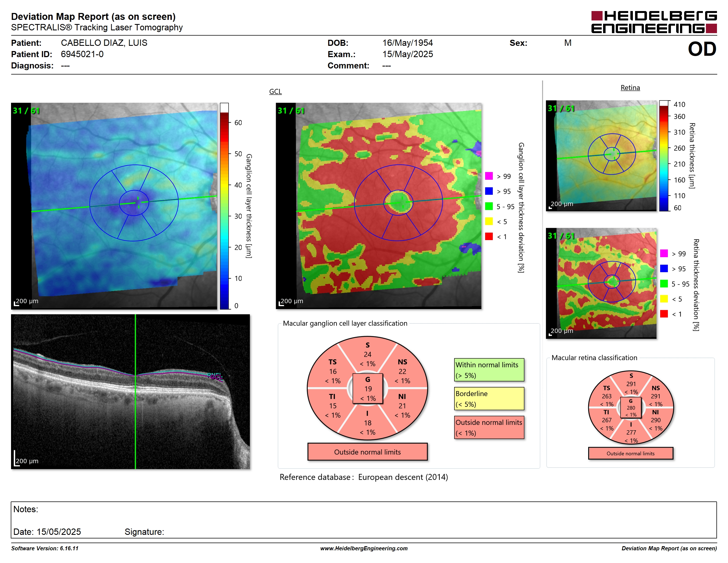Image resolution: width=728 pixels, height=563 pixels.
Task: Click the blue > 95 GCL legend swatch
Action: (489, 191)
